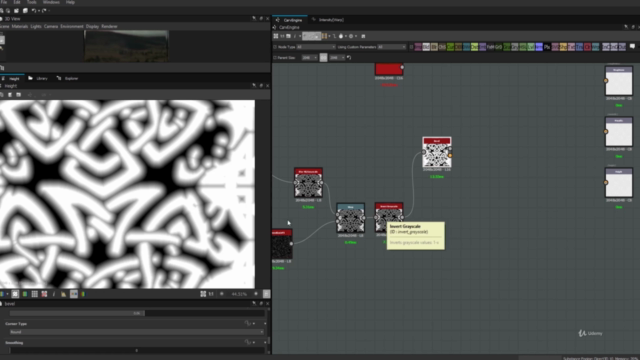
Task: Click the 2D view info 'i' icon
Action: coord(53,294)
